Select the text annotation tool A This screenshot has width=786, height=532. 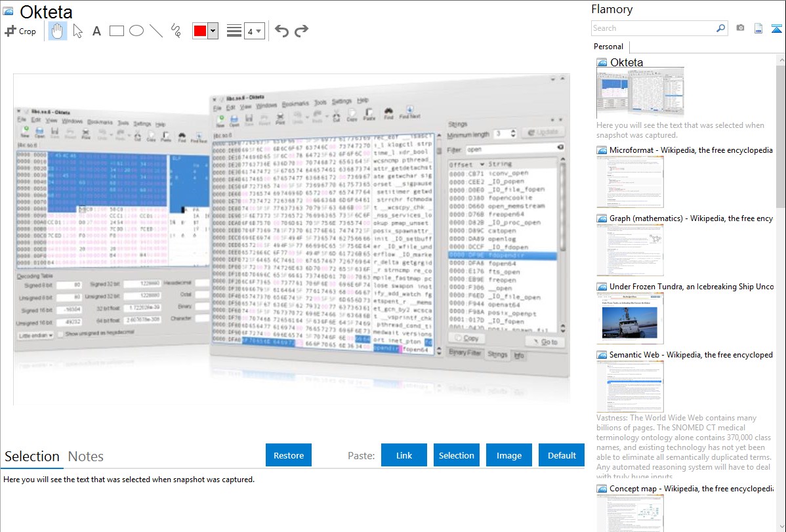(x=96, y=31)
